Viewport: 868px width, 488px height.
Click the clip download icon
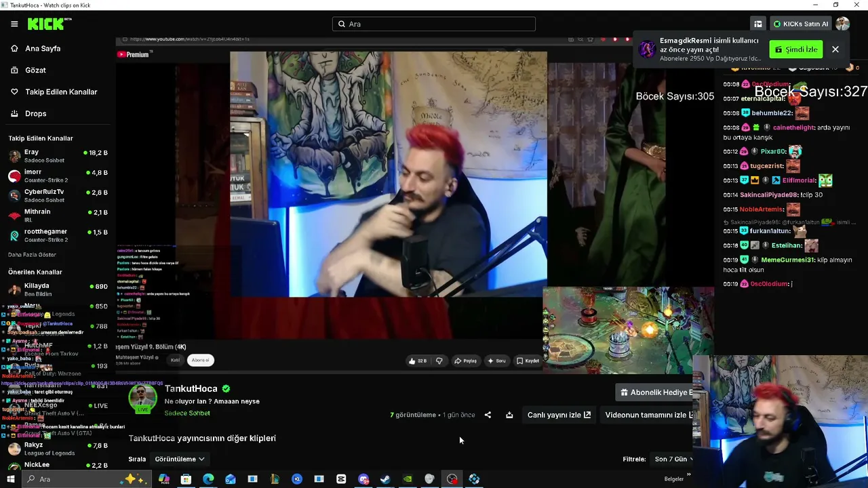click(x=509, y=415)
